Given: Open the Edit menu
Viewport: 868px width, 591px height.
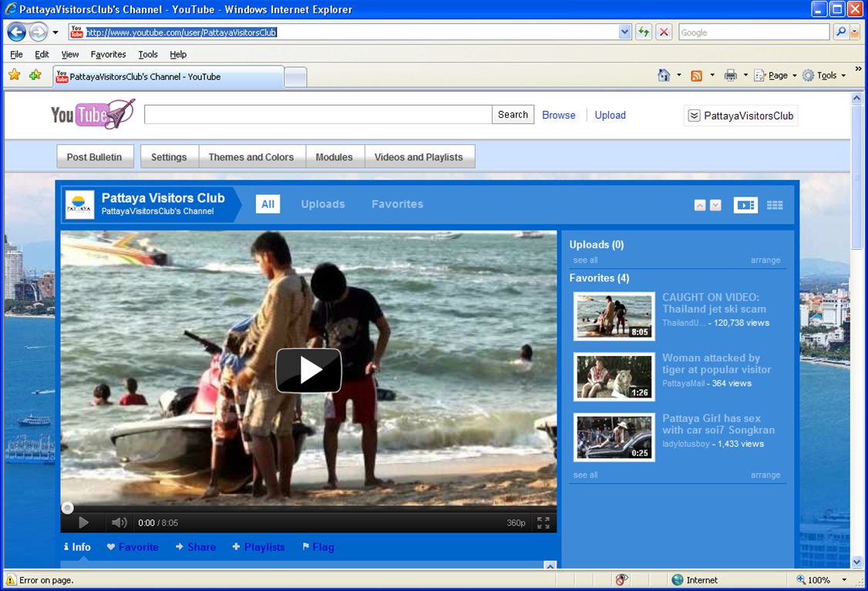Looking at the screenshot, I should click(x=42, y=54).
